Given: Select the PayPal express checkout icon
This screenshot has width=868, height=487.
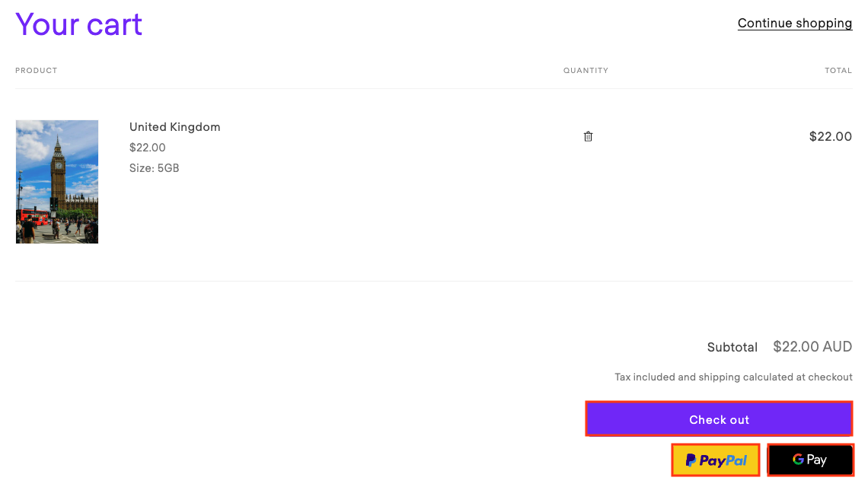Looking at the screenshot, I should pyautogui.click(x=715, y=460).
